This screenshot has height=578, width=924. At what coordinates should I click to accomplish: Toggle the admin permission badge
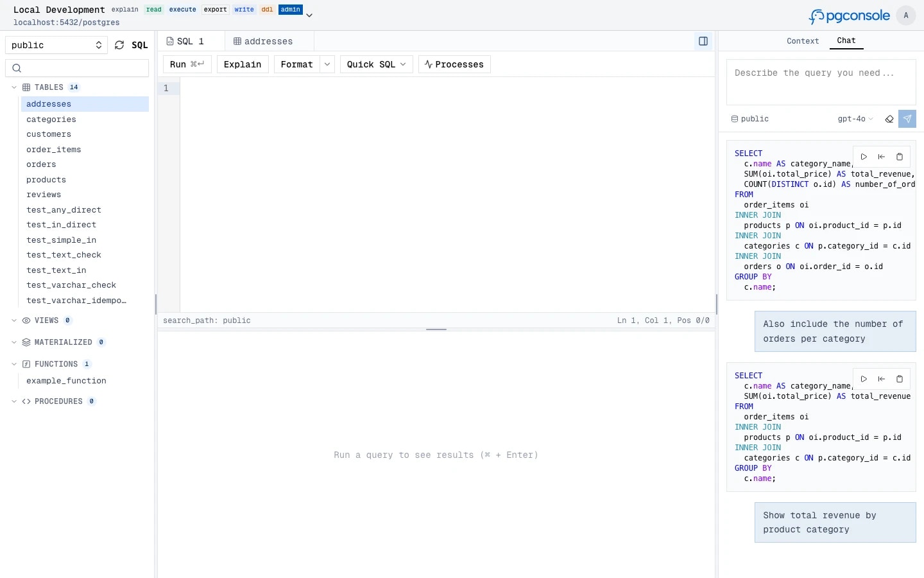(x=290, y=10)
